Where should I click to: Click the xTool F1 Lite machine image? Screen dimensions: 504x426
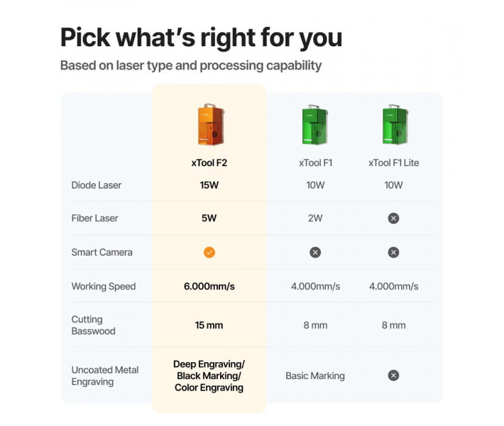(393, 125)
